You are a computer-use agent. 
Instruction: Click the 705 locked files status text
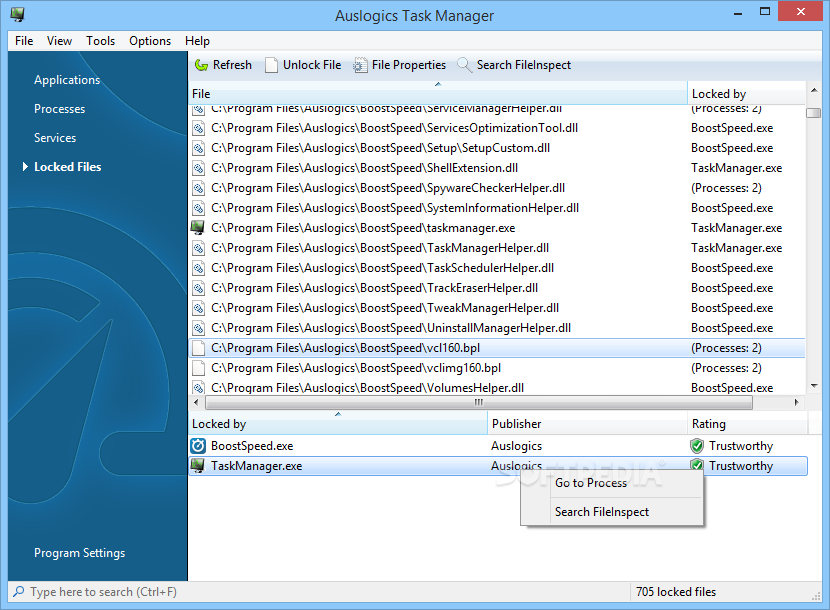coord(676,591)
